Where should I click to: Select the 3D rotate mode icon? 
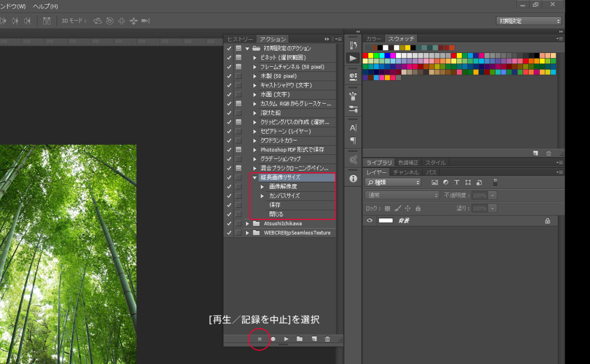pyautogui.click(x=97, y=21)
